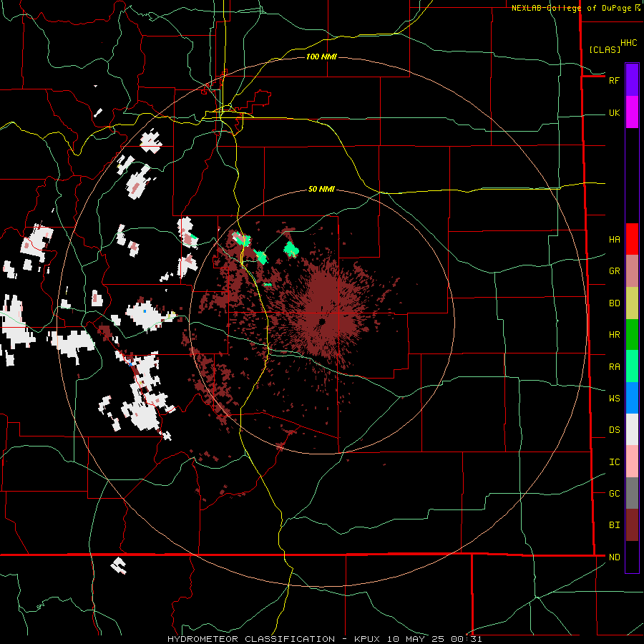Click the HR legend label
This screenshot has height=644, width=644.
click(x=614, y=335)
